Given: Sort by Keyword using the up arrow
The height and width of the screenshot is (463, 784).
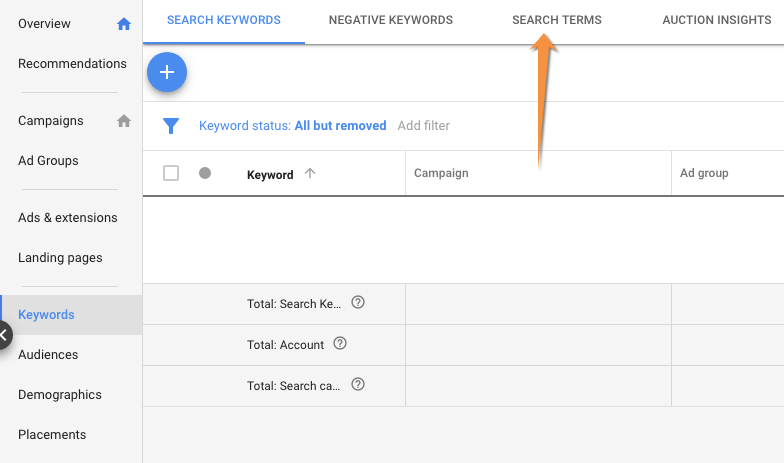Looking at the screenshot, I should pos(310,173).
